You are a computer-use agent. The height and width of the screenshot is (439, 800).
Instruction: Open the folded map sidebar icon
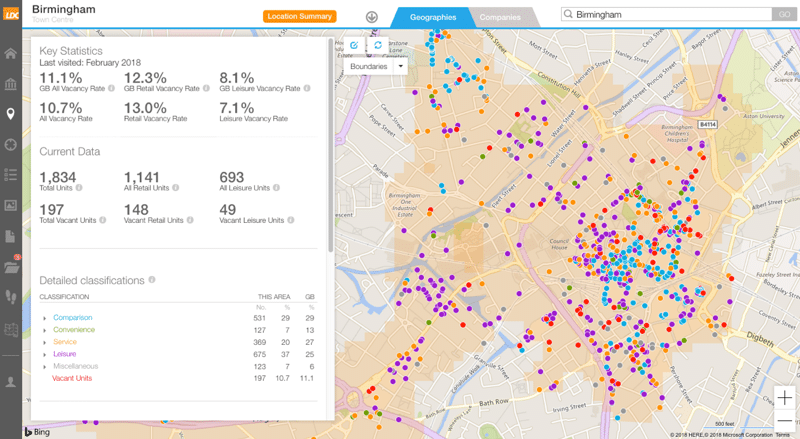point(11,329)
